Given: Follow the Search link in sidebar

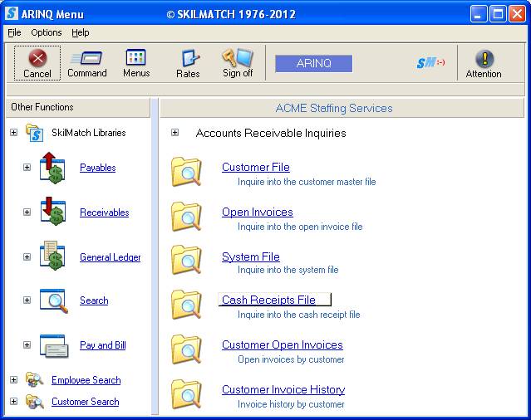Looking at the screenshot, I should (x=94, y=300).
